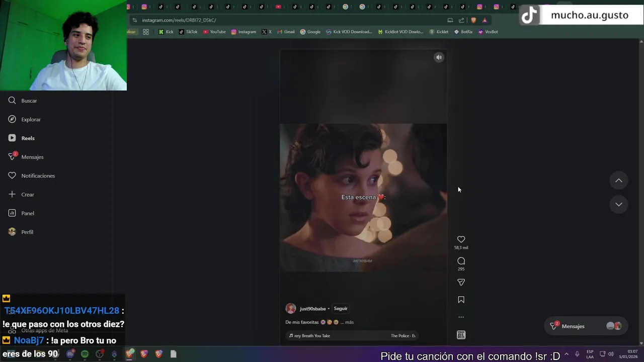Open the VoxBot bookmark
This screenshot has width=644, height=362.
pos(488,32)
